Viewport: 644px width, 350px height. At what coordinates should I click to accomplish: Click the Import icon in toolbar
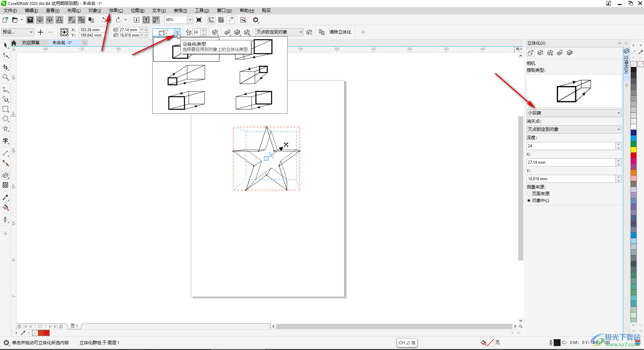[x=137, y=20]
